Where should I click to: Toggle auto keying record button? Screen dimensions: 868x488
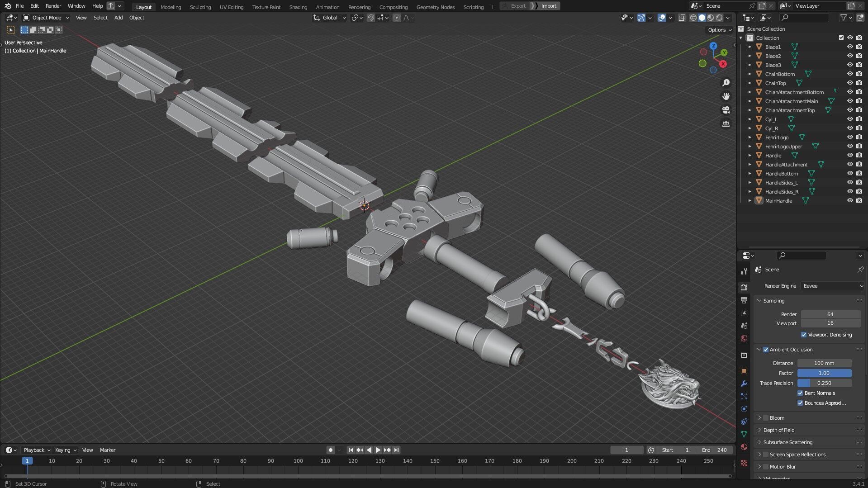[331, 450]
